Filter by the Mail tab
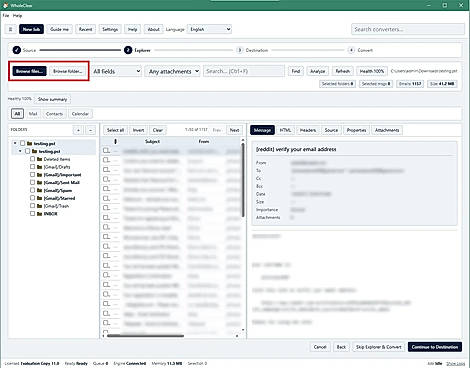This screenshot has height=368, width=470. [33, 114]
